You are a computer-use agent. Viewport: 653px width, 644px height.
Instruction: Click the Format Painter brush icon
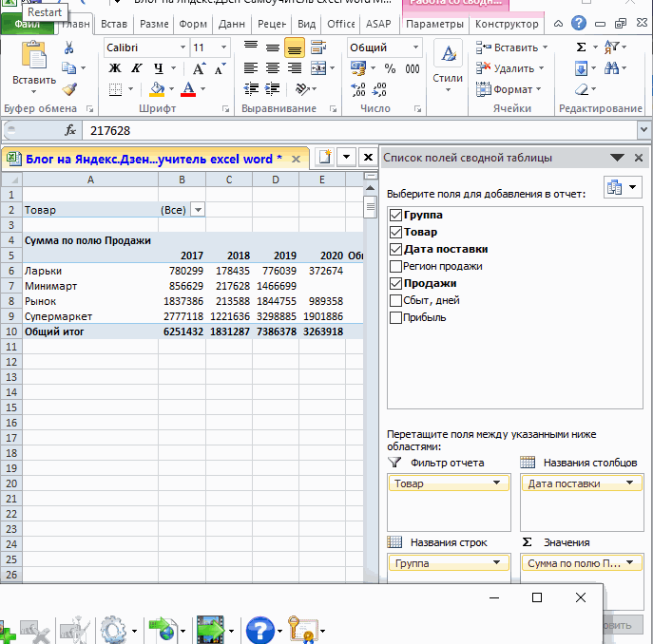(69, 88)
